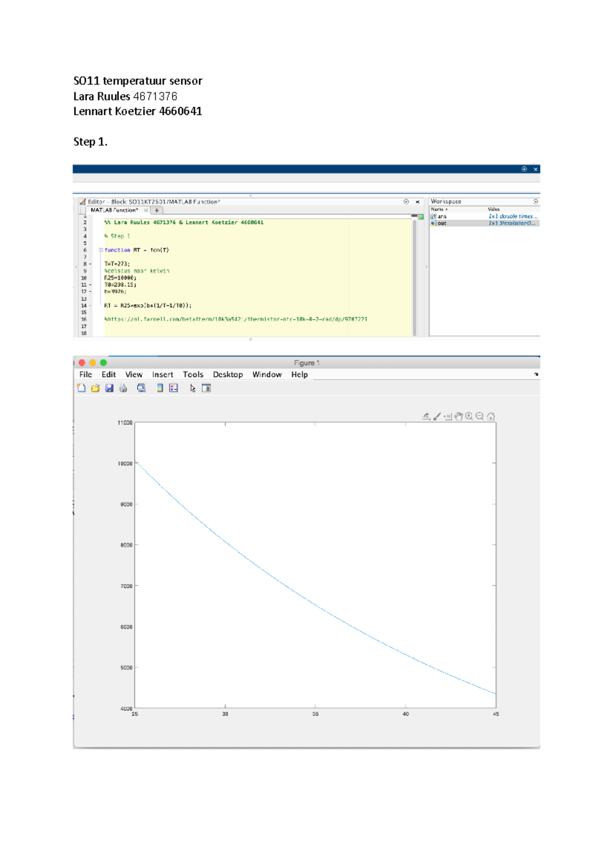Image resolution: width=613 pixels, height=868 pixels.
Task: Add a new editor tab with plus button
Action: (157, 210)
